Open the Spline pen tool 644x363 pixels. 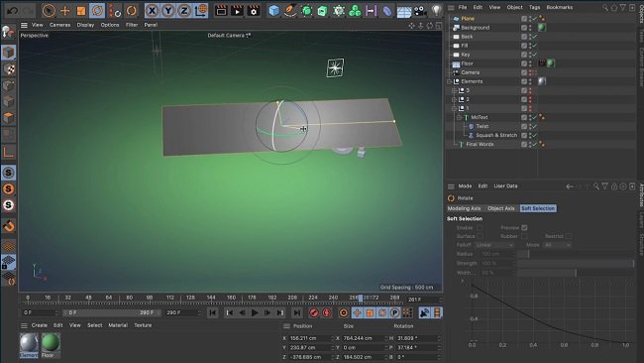[290, 10]
